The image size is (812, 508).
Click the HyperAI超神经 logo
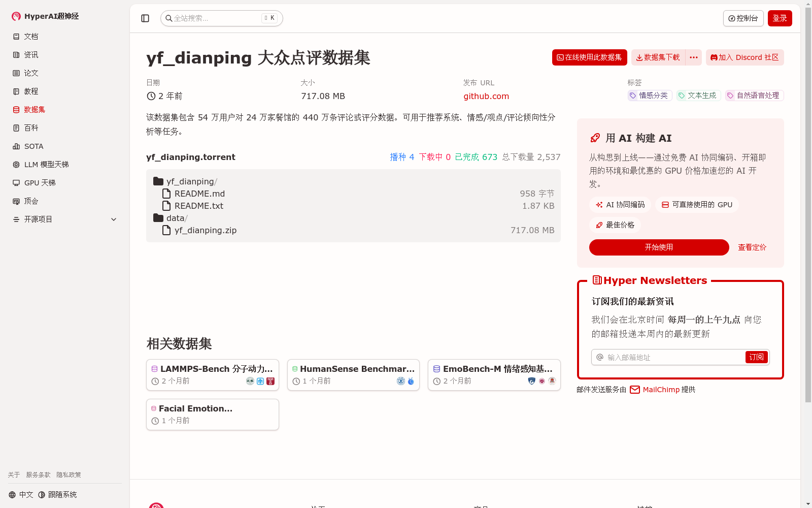[x=45, y=16]
